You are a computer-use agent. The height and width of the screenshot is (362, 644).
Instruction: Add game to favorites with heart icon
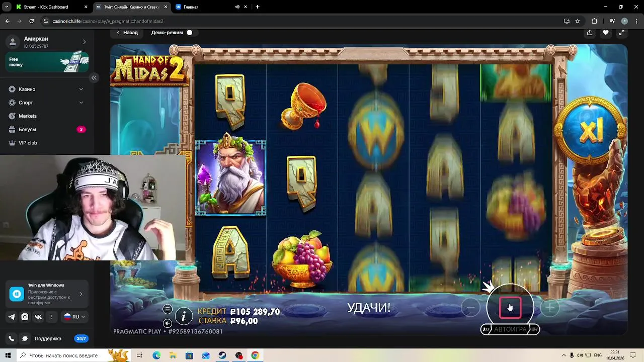coord(606,33)
